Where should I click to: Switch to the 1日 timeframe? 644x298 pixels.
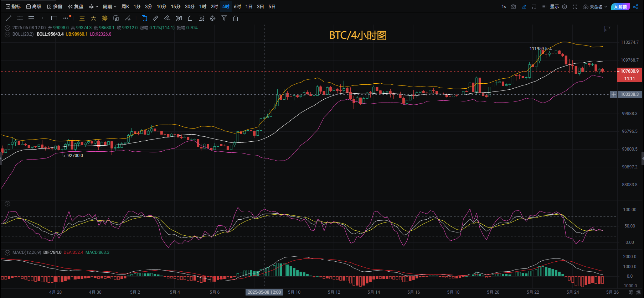[x=249, y=7]
